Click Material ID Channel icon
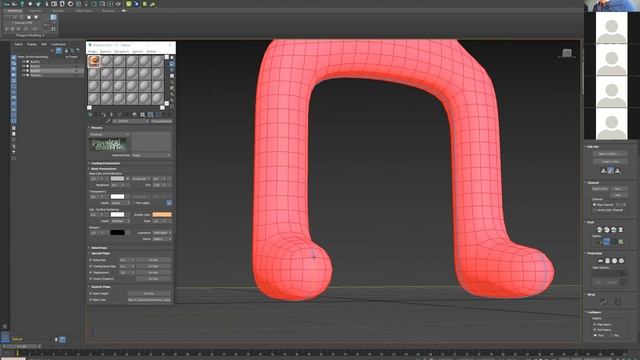Image resolution: width=640 pixels, height=360 pixels. 142,115
